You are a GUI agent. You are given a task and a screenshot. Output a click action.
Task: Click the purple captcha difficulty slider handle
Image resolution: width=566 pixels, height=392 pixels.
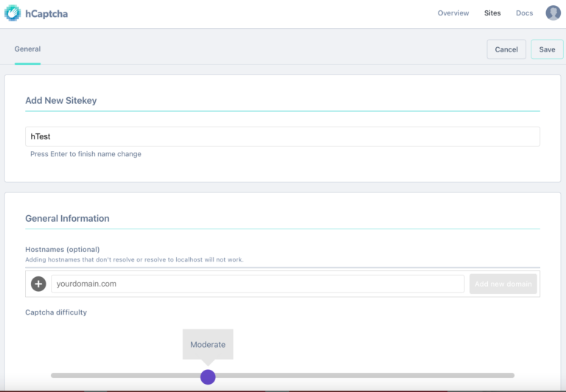coord(208,377)
